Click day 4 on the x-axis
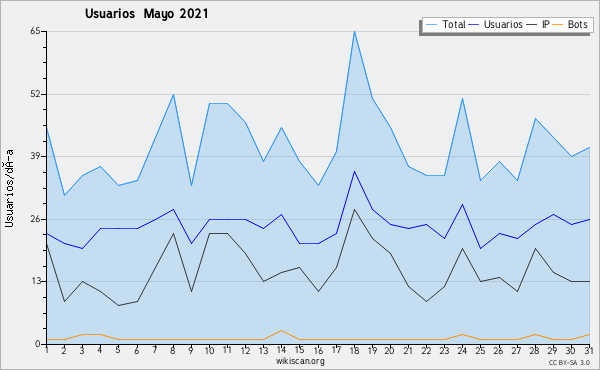600x370 pixels. (x=100, y=350)
